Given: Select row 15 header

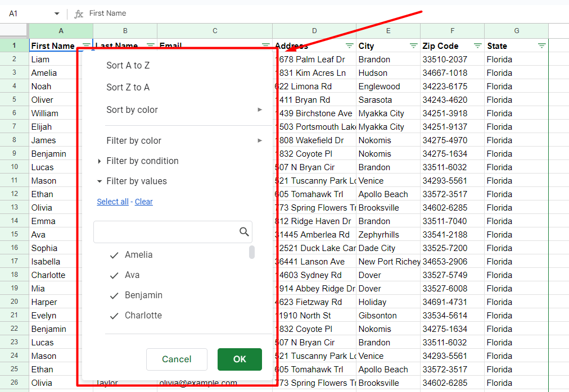Looking at the screenshot, I should (x=14, y=234).
